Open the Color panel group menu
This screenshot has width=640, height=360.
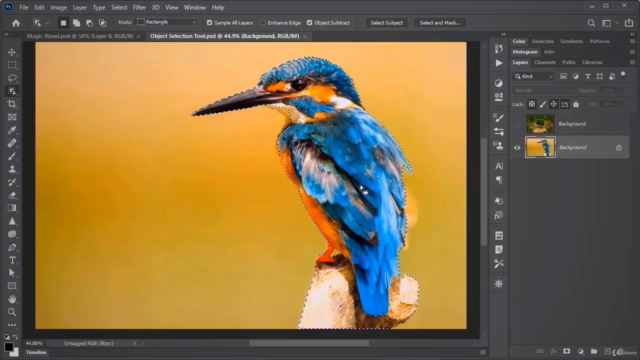click(632, 42)
